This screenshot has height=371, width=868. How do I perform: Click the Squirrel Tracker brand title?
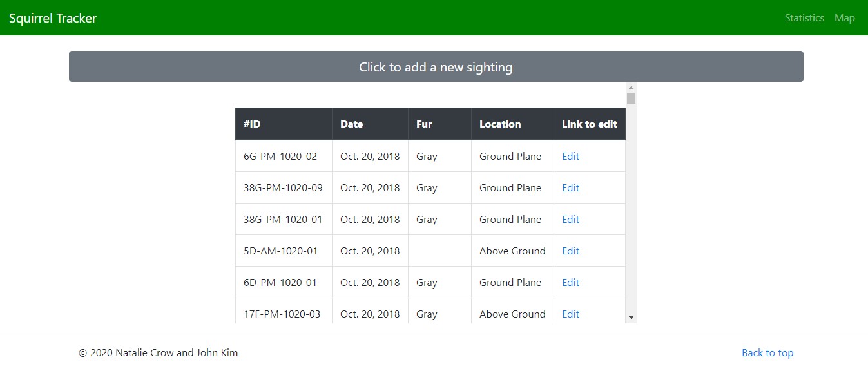point(53,18)
